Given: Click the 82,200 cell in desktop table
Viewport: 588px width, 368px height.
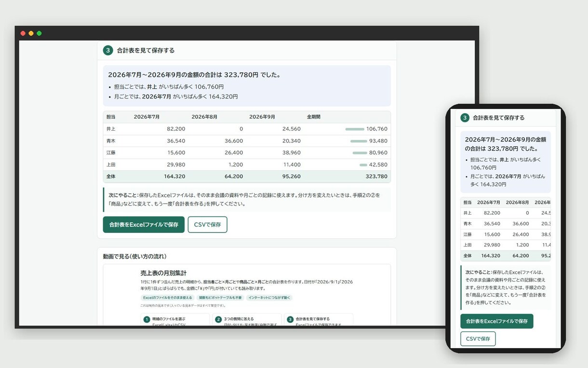Looking at the screenshot, I should pos(176,129).
